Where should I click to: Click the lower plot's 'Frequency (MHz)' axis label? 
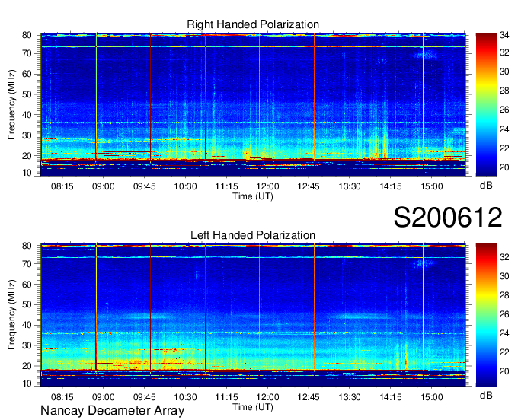coord(11,315)
